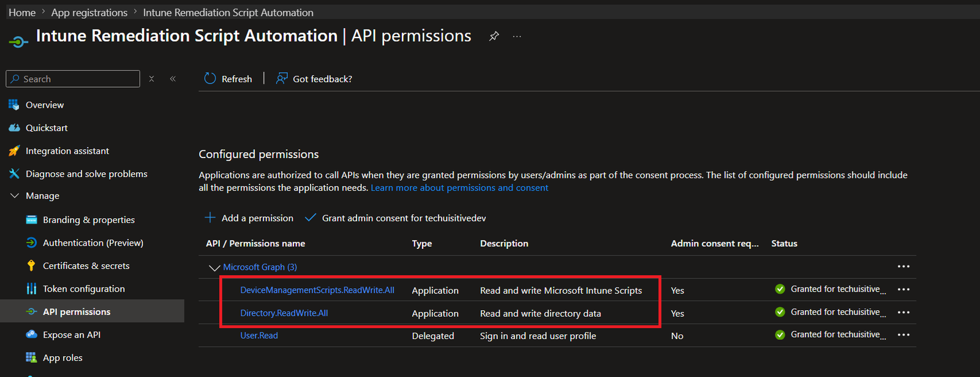Click the Refresh circular arrow icon

coord(210,78)
